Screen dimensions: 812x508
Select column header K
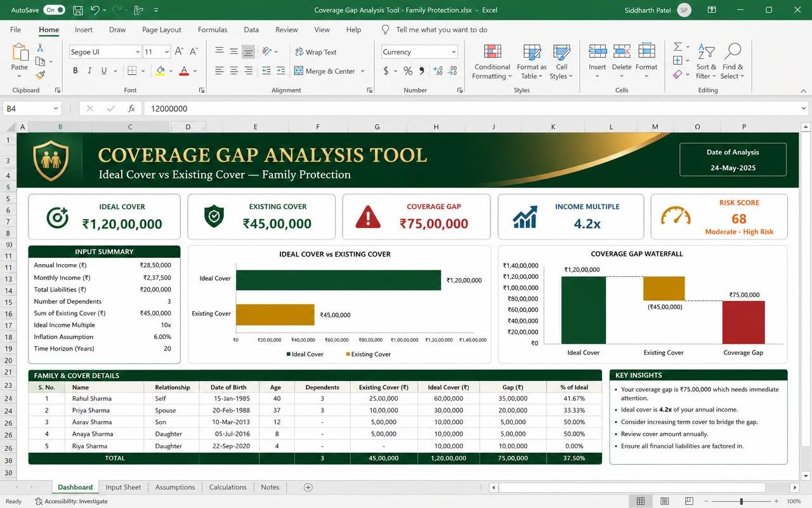[x=553, y=127]
